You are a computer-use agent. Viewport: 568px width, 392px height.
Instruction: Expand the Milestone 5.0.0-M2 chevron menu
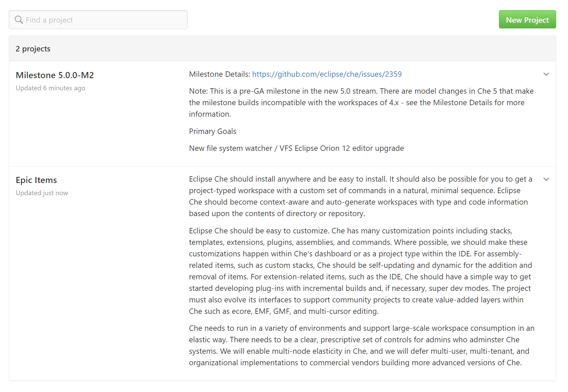[546, 74]
